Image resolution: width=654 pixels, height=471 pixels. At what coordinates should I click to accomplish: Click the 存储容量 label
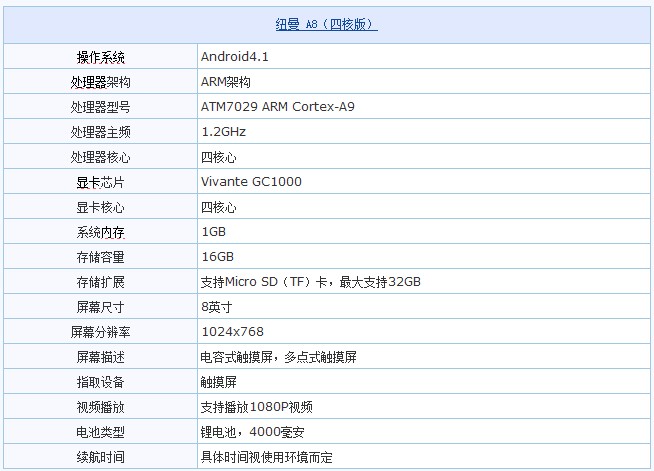[100, 257]
